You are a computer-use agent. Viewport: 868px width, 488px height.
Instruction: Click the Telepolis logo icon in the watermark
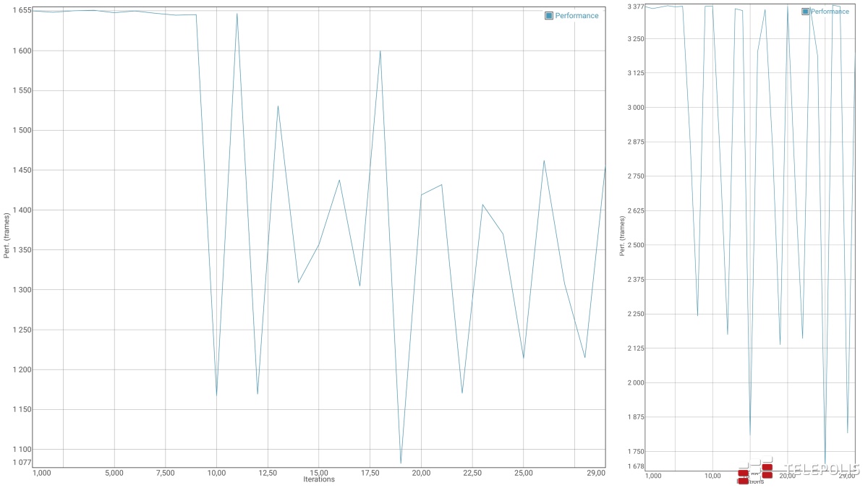[755, 471]
